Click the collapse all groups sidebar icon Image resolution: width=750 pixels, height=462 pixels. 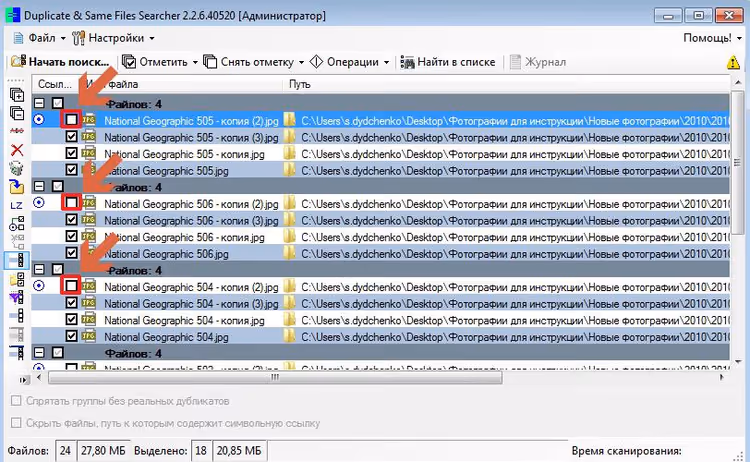[x=17, y=113]
